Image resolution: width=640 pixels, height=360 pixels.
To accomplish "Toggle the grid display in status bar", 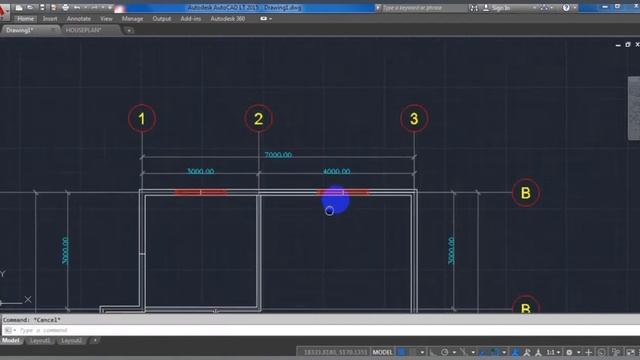I will tap(402, 352).
